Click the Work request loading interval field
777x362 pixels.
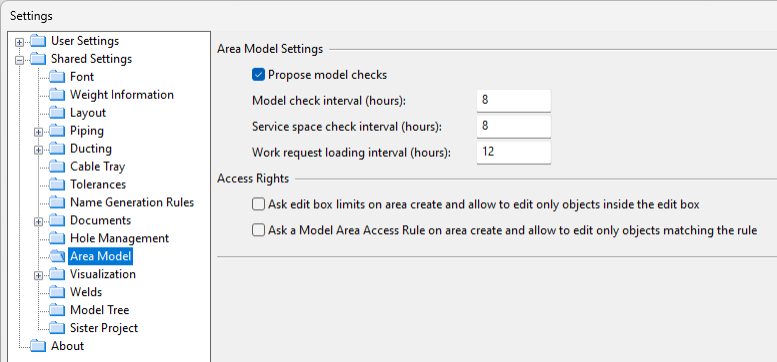pos(514,152)
